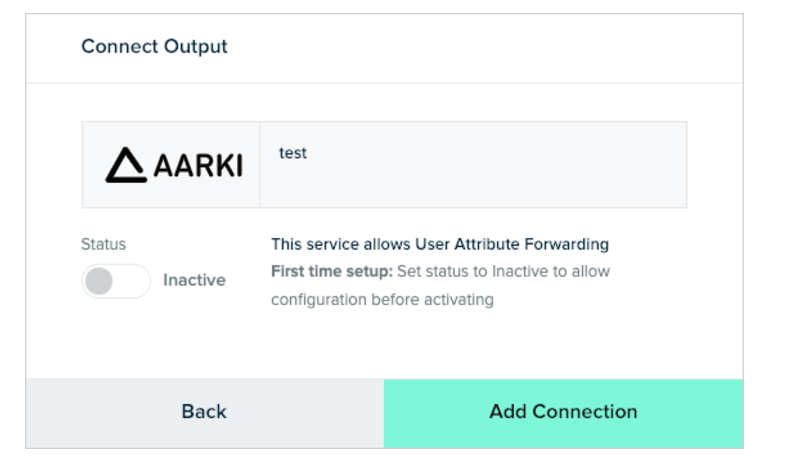810x460 pixels.
Task: Click the grey knob of Status toggle
Action: point(99,281)
